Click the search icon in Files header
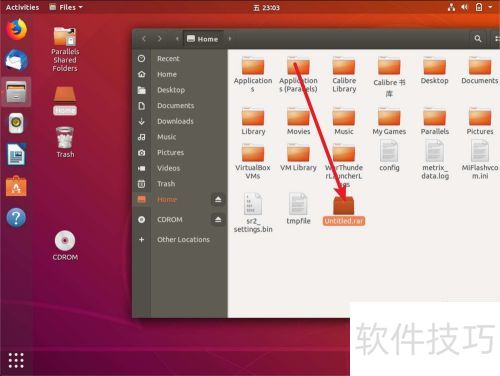The width and height of the screenshot is (500, 376). 478,39
